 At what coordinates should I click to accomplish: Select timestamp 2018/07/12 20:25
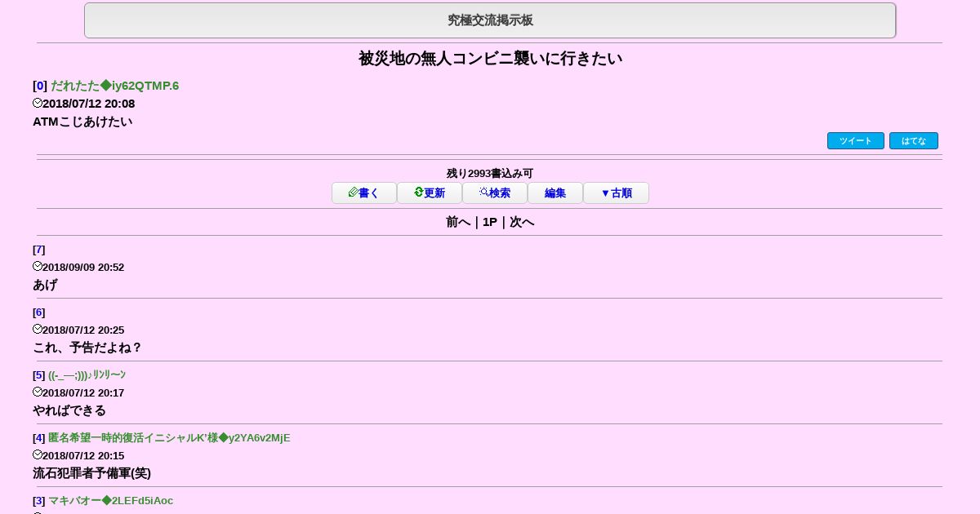[83, 330]
